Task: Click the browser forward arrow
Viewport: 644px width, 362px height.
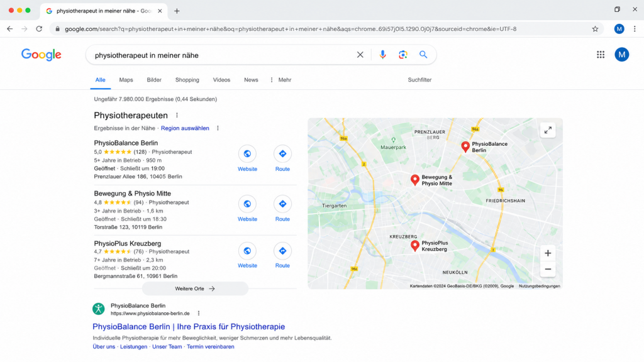Action: point(25,29)
